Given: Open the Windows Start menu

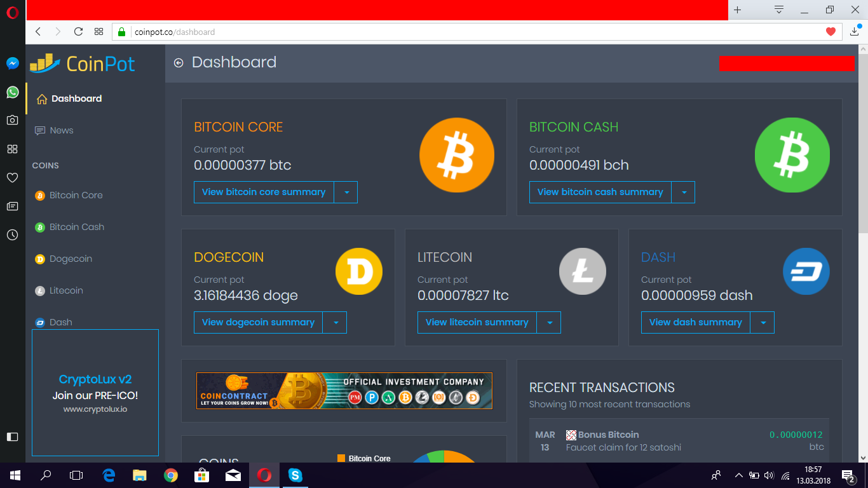Looking at the screenshot, I should (14, 475).
